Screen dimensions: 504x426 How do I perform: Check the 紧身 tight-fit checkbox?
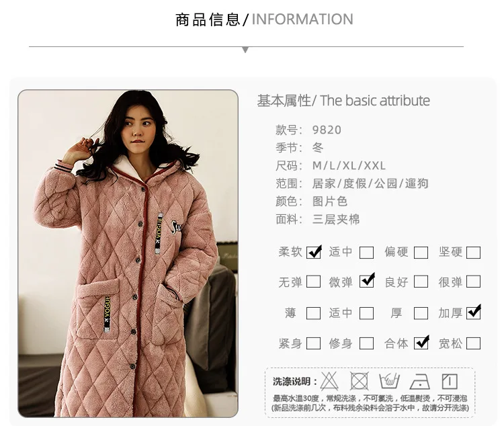313,343
